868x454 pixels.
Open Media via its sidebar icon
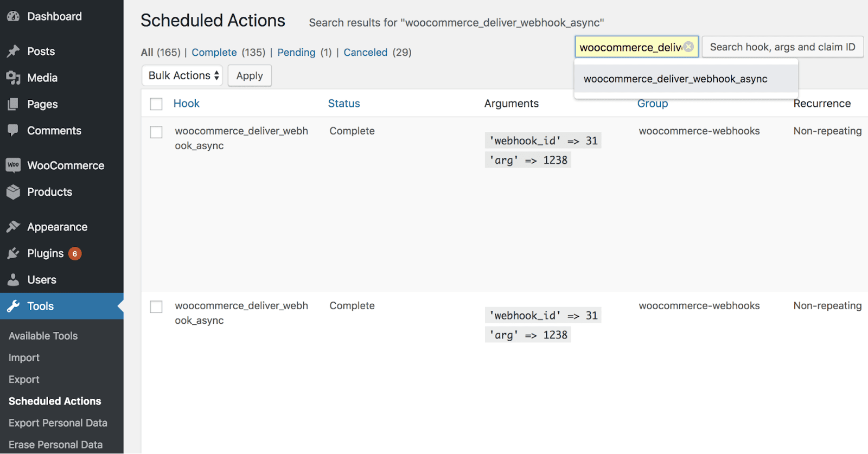pos(13,78)
